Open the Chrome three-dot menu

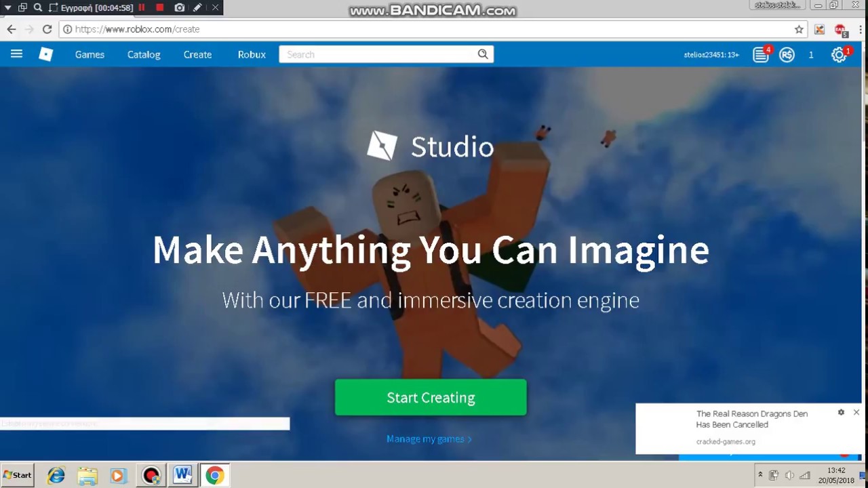point(861,29)
